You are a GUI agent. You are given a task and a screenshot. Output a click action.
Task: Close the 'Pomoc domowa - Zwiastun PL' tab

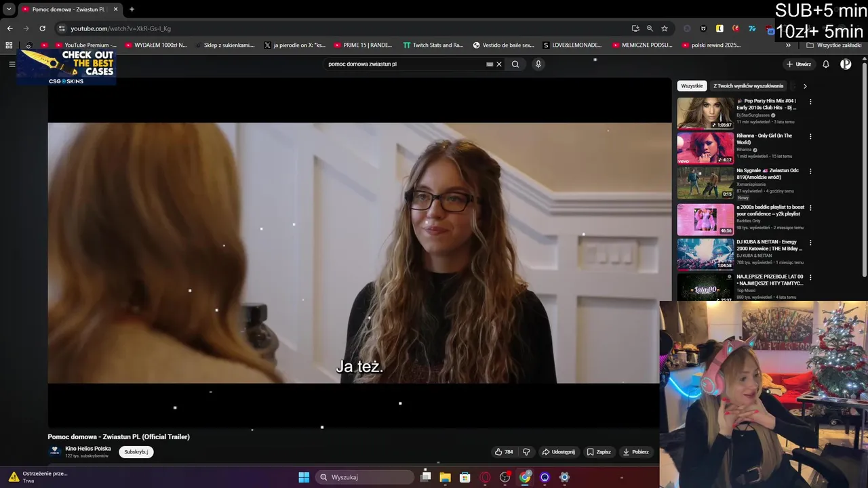pos(115,9)
